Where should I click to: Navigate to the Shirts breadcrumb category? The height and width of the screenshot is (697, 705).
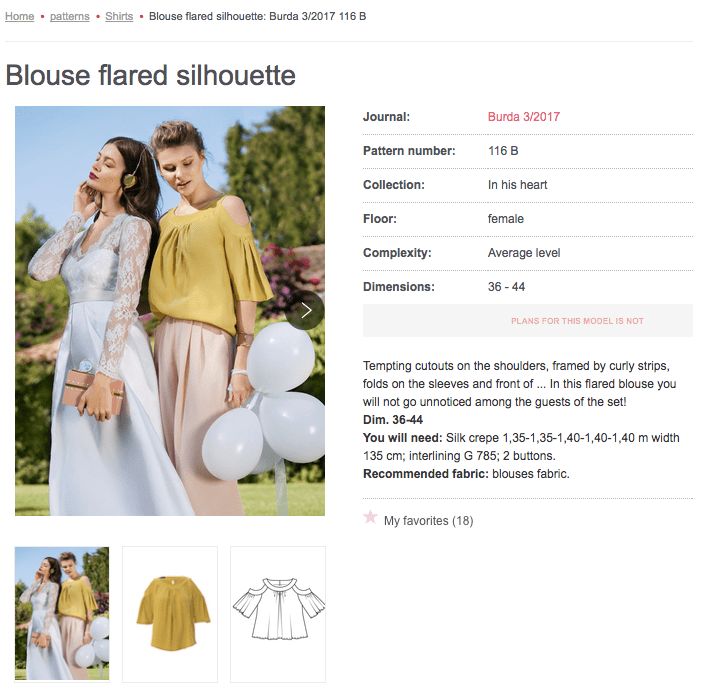pyautogui.click(x=119, y=16)
